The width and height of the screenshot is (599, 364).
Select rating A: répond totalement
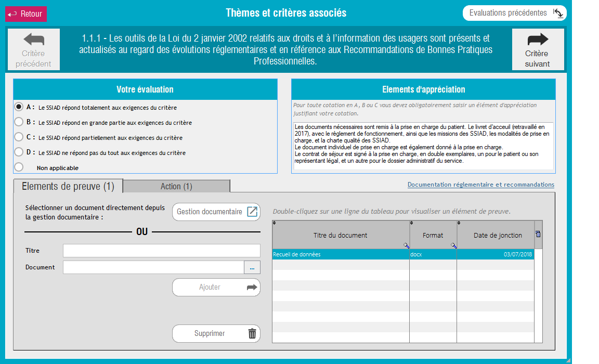coord(19,107)
